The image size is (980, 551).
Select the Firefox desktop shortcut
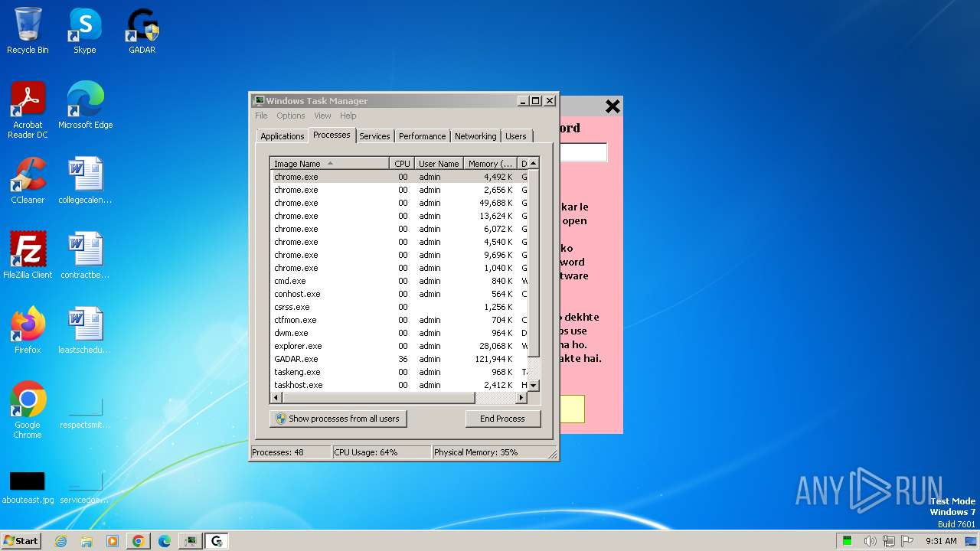click(28, 330)
